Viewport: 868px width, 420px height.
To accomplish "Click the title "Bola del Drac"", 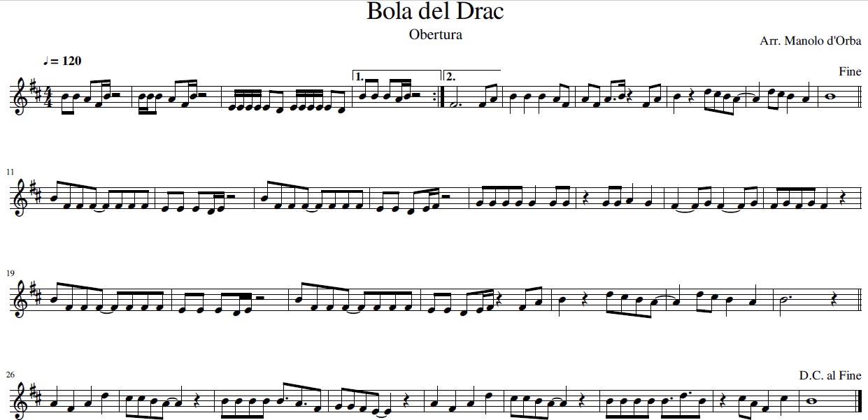I will tap(435, 12).
